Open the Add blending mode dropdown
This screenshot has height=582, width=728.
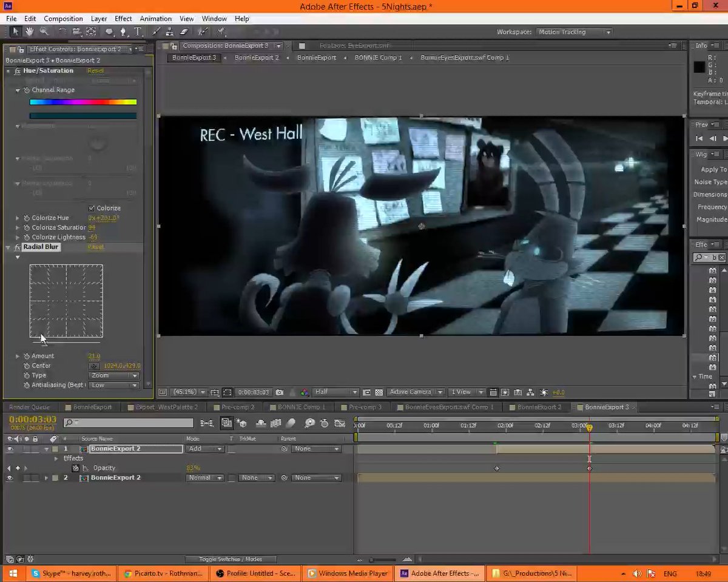pos(205,449)
